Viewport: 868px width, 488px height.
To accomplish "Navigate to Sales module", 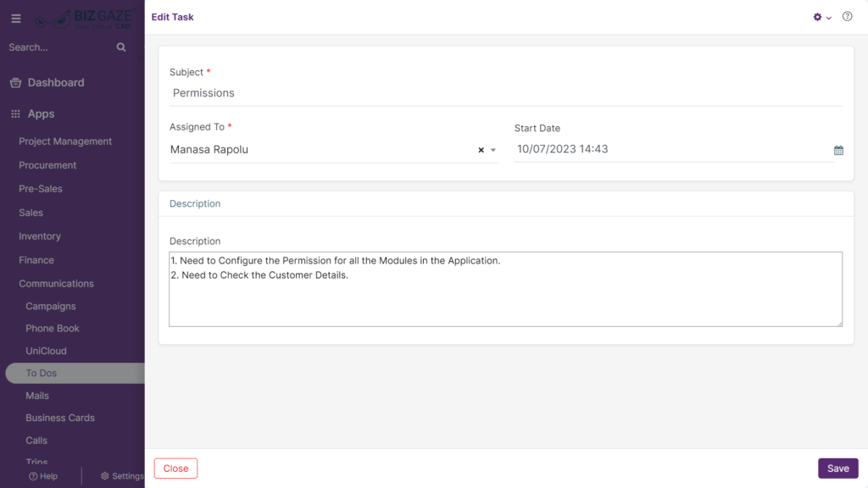I will click(x=31, y=213).
